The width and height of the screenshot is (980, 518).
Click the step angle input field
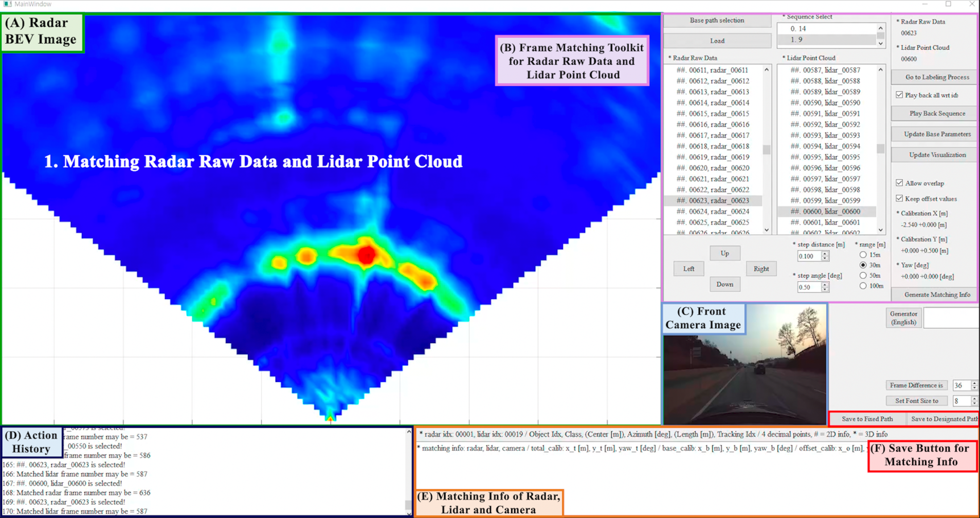tap(809, 287)
